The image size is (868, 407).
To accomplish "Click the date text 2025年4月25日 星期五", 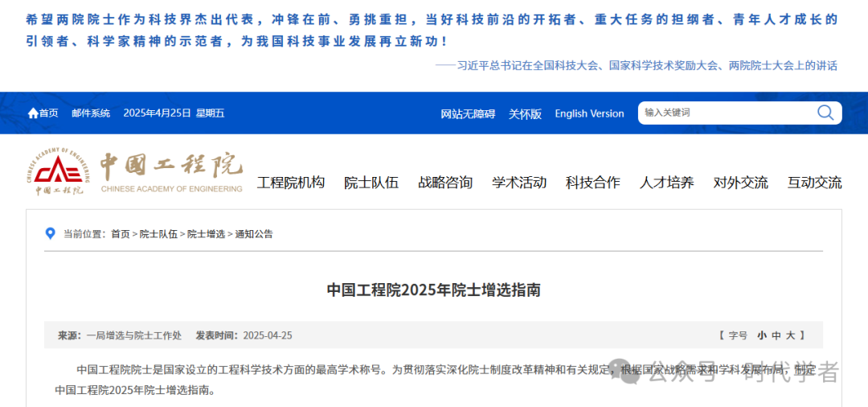I will (174, 113).
